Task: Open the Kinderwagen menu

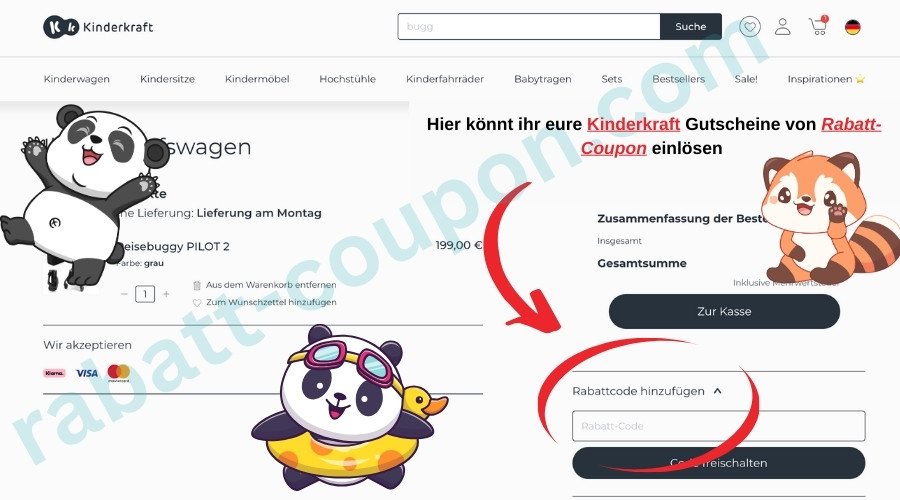Action: point(76,79)
